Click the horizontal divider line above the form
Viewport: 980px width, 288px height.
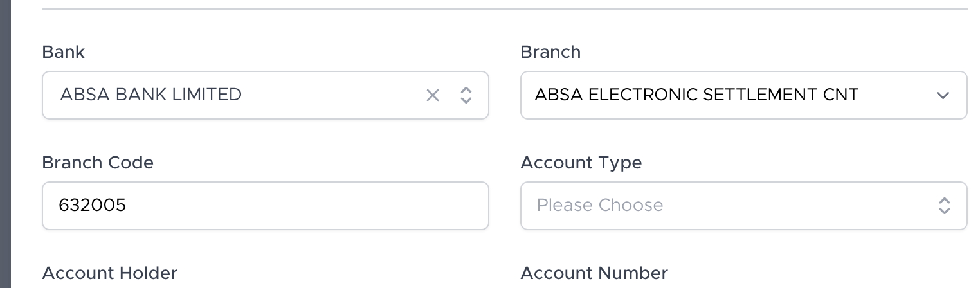[x=504, y=9]
